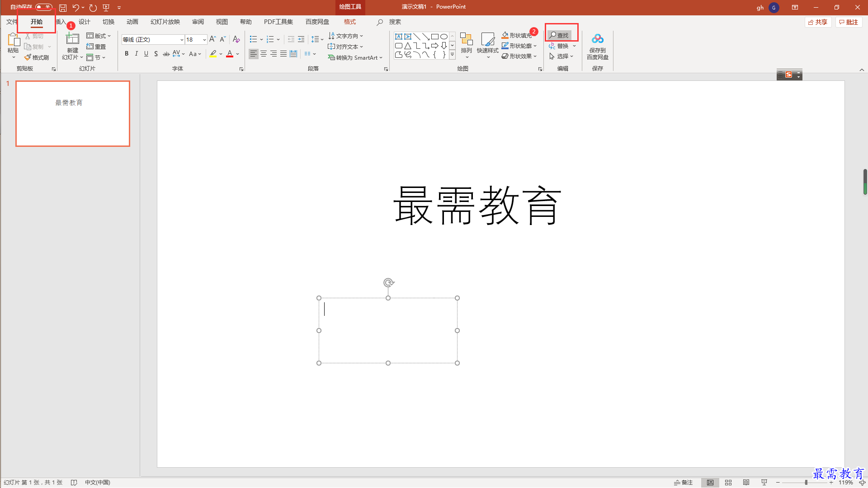Open the Select dropdown in Editing group
868x488 pixels.
(x=561, y=56)
